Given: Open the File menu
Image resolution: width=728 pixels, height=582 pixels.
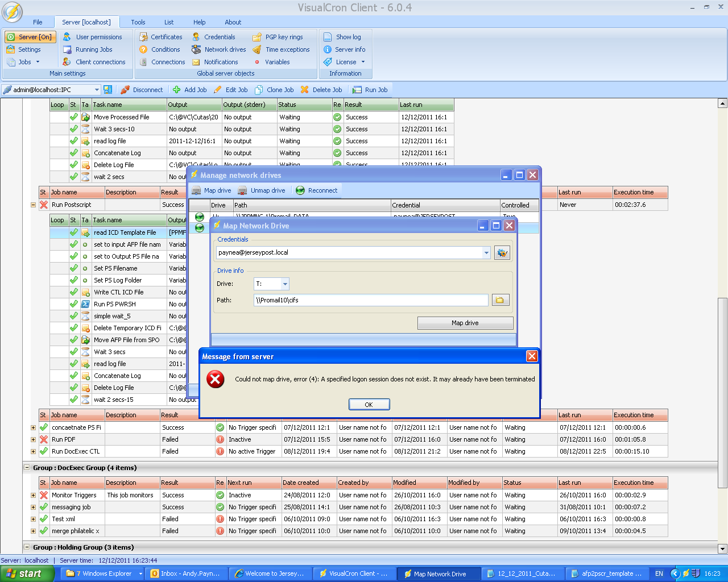Looking at the screenshot, I should pyautogui.click(x=38, y=22).
